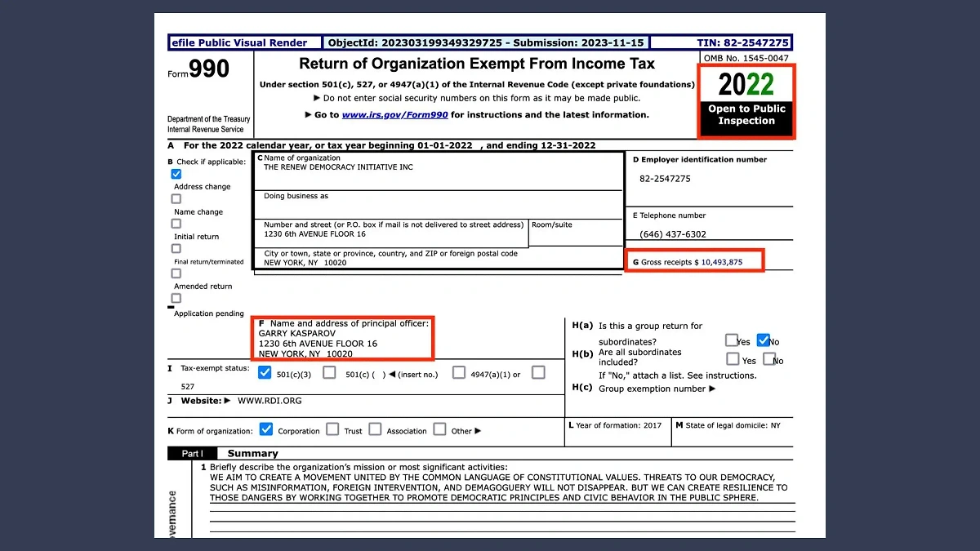Toggle the checked No box for H(a)
The image size is (980, 551).
764,340
